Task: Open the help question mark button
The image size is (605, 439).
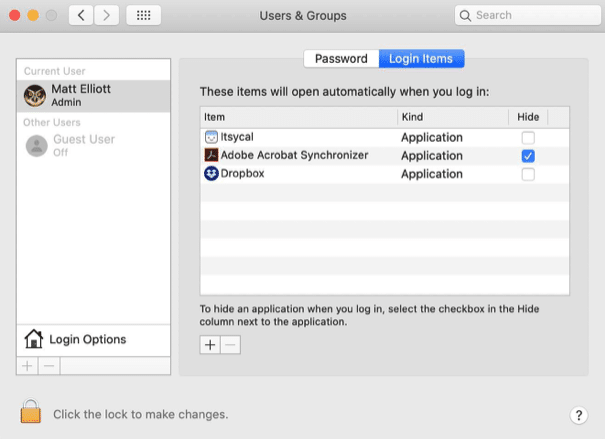Action: pos(579,415)
